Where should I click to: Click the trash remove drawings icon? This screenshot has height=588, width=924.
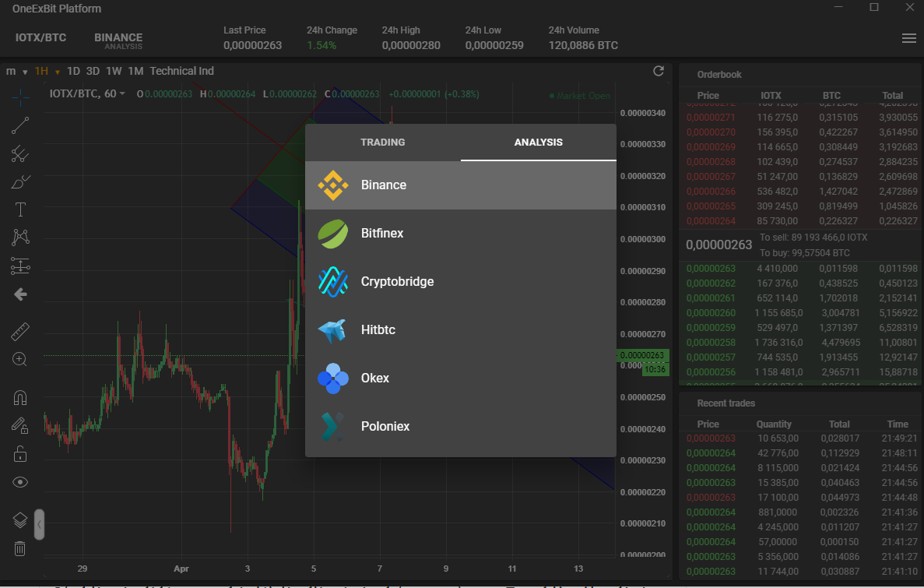[20, 548]
